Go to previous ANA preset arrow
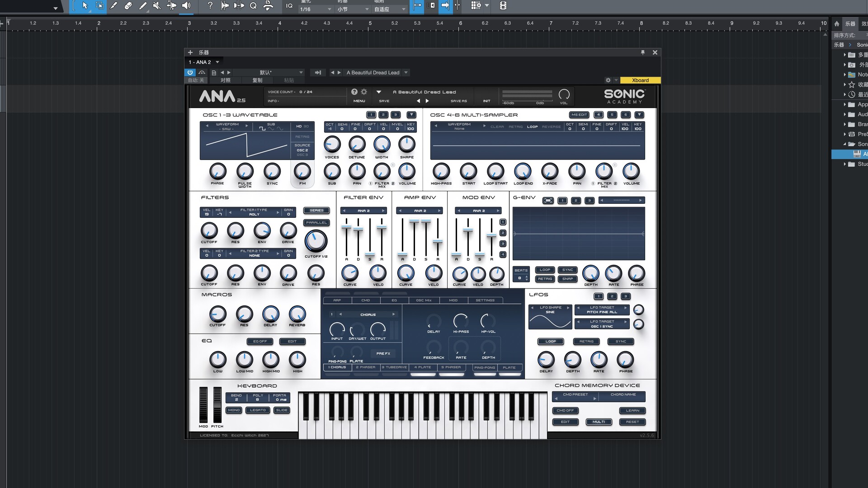 418,101
